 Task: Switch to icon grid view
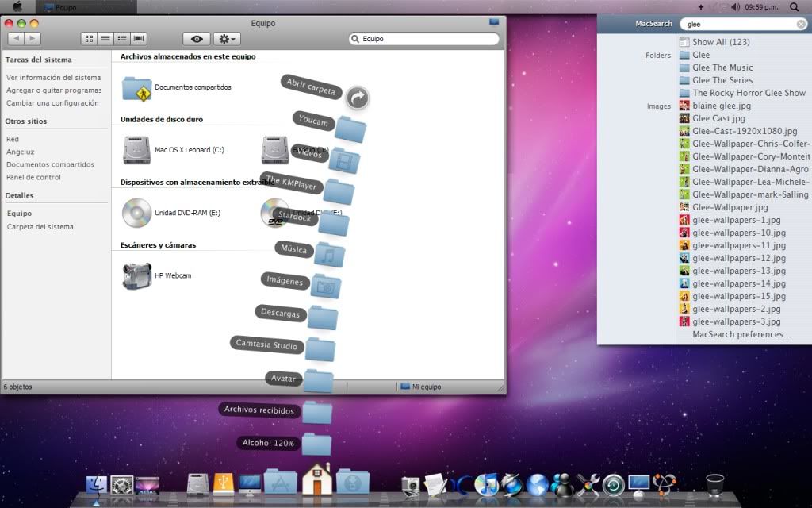[x=89, y=38]
